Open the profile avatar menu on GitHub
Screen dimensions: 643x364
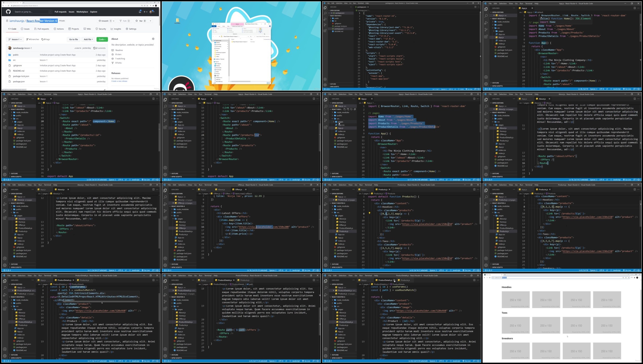(x=152, y=12)
